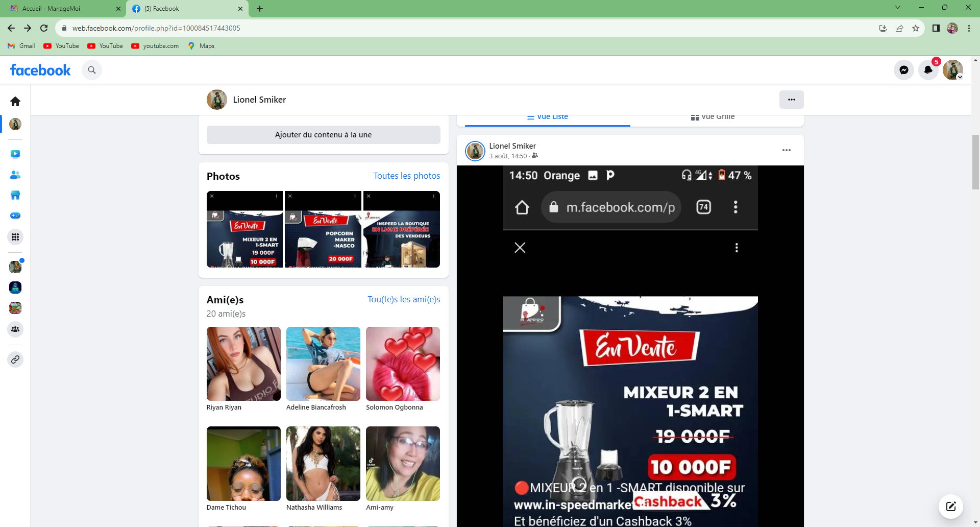This screenshot has width=980, height=527.
Task: Expand account menu via profile avatar
Action: [x=952, y=70]
